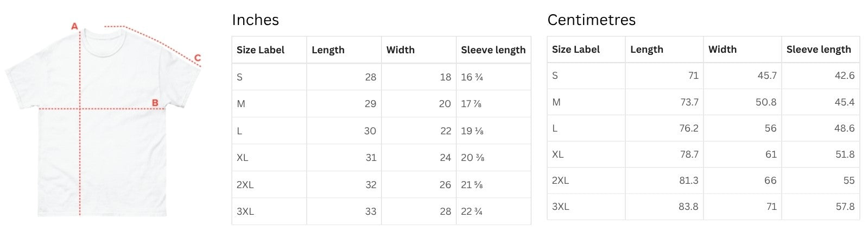Screen dimensions: 868x236
Task: Click the L length value 76.2
Action: click(x=689, y=128)
